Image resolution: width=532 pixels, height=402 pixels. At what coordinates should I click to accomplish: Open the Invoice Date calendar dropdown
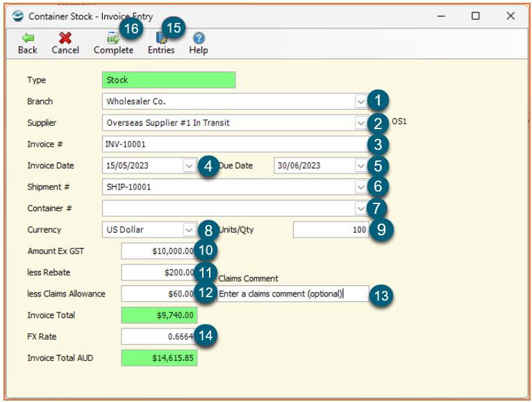(x=189, y=165)
